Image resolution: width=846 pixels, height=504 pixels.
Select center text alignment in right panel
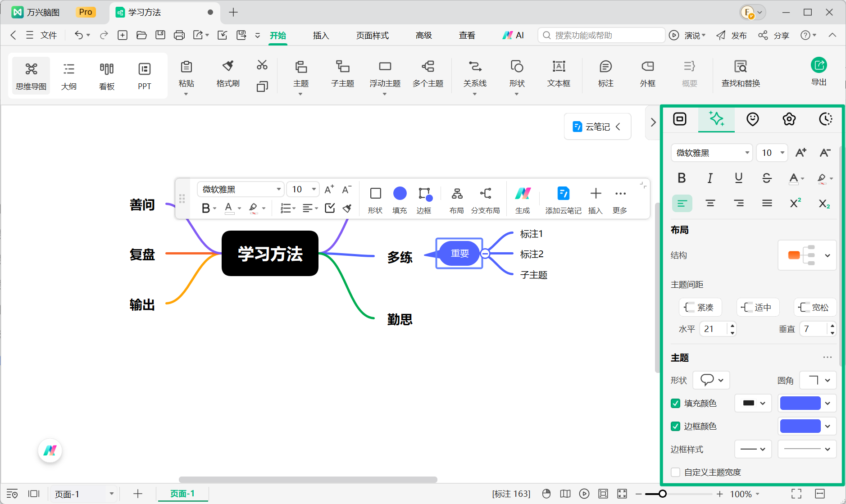click(710, 203)
